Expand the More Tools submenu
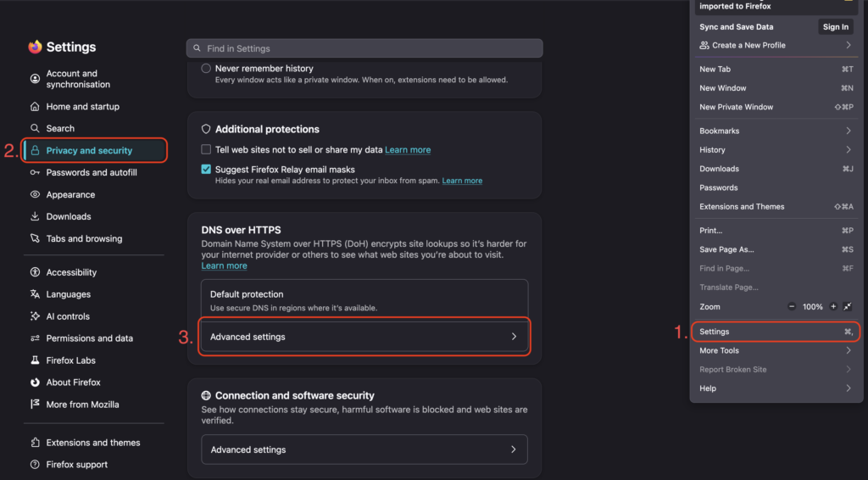Screen dimensions: 868x480 point(848,350)
